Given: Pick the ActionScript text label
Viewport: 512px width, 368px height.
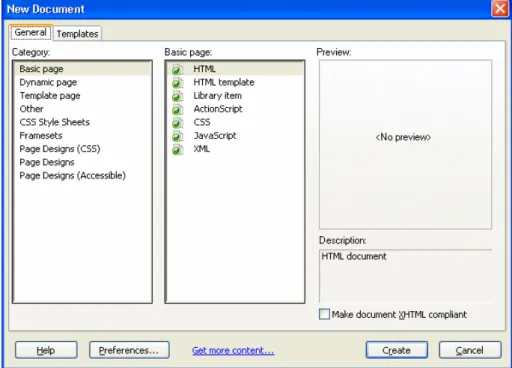Looking at the screenshot, I should [218, 109].
